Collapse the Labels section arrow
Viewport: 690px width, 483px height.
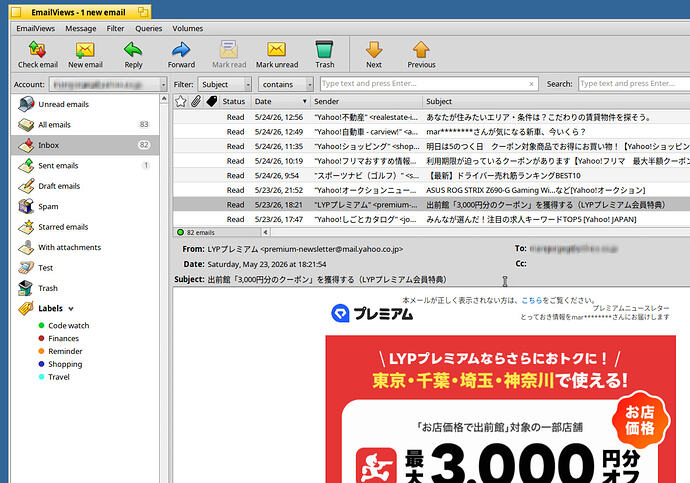pyautogui.click(x=71, y=309)
